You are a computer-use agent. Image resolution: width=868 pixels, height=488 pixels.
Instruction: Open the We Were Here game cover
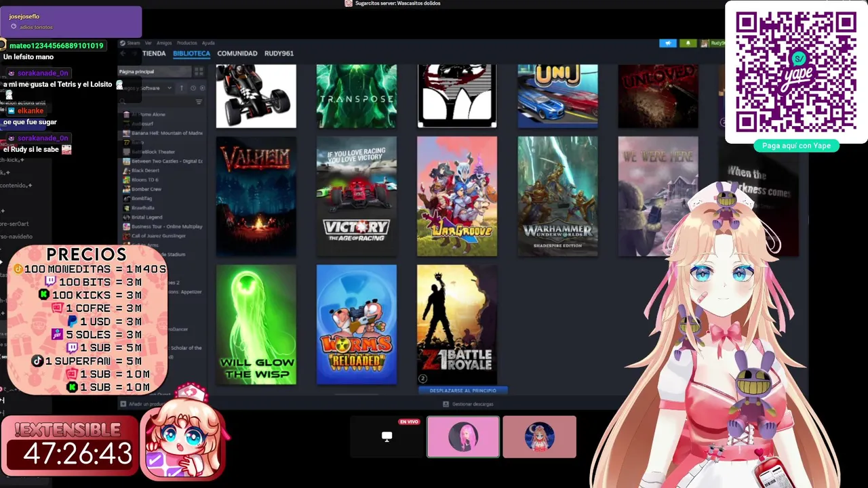point(658,197)
